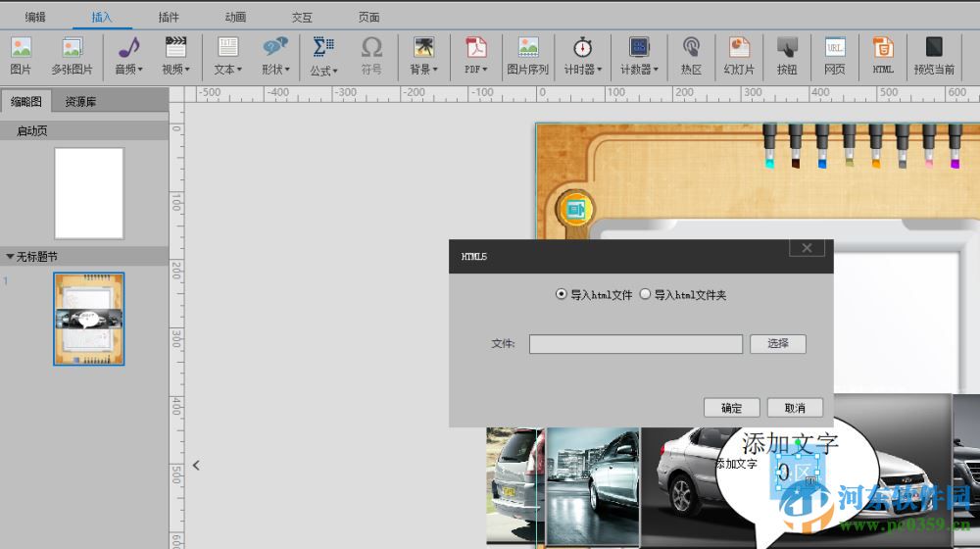980x549 pixels.
Task: Click the 文件 path input field
Action: click(x=635, y=344)
